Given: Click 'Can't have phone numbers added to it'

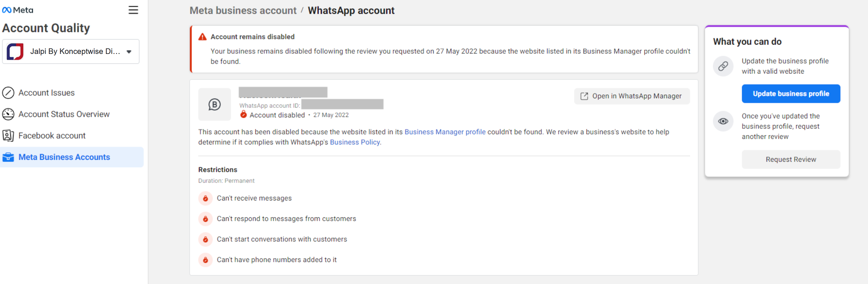Looking at the screenshot, I should pos(277,260).
